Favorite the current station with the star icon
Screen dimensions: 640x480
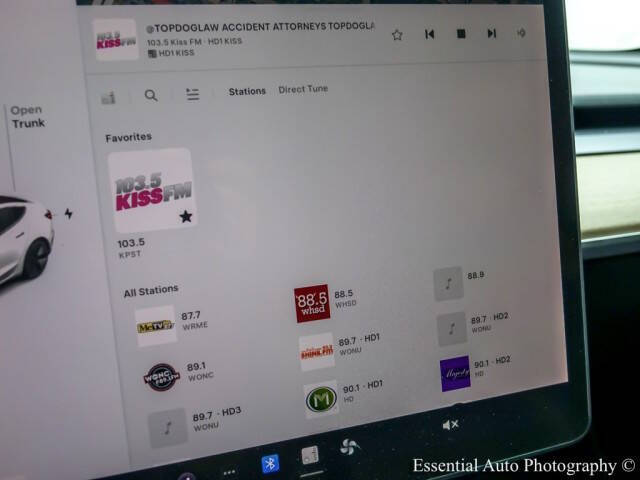(x=397, y=34)
